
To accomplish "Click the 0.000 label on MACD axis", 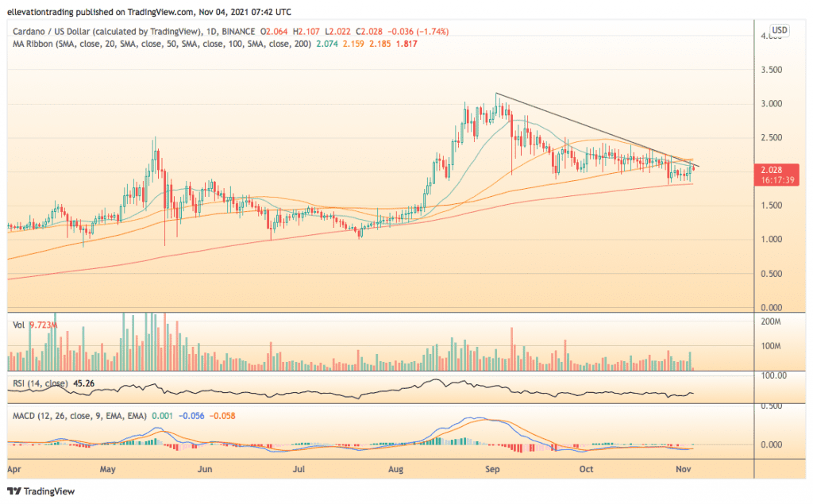I will [772, 445].
